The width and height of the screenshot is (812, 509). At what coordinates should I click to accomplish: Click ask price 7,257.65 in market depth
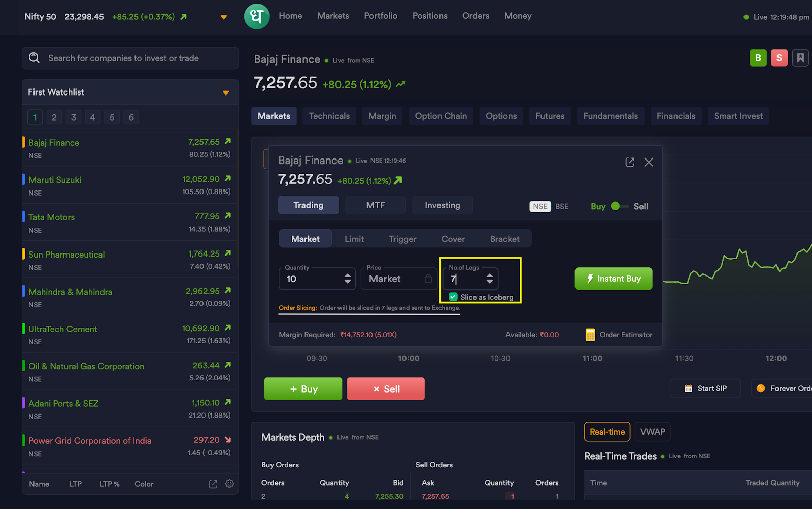[435, 496]
